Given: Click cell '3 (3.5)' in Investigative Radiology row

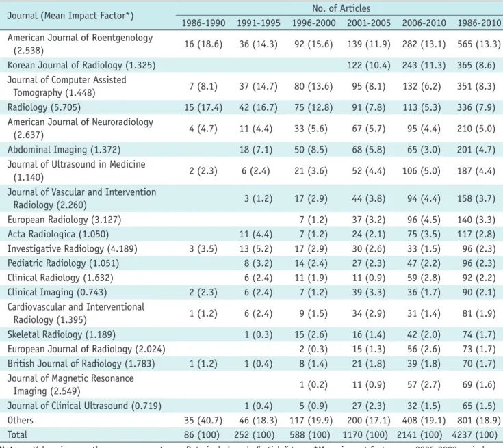Looking at the screenshot, I should pos(203,249).
